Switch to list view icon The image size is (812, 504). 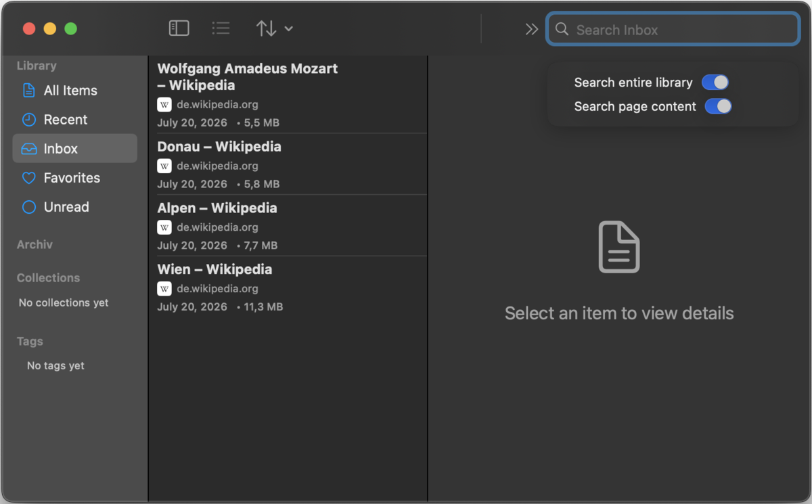click(x=221, y=28)
